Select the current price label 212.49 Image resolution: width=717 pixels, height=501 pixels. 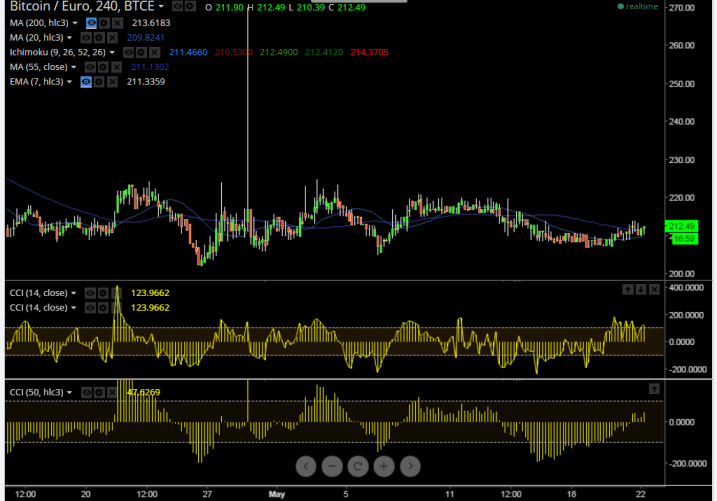coord(681,226)
